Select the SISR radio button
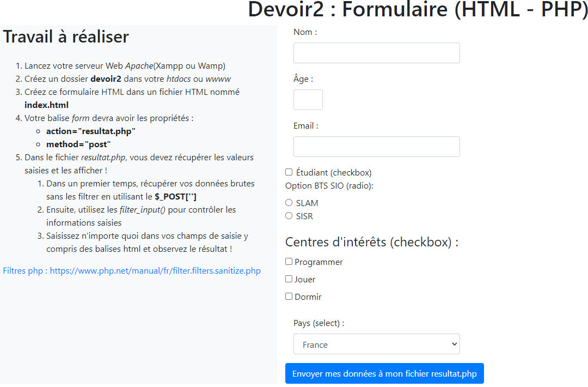 point(289,216)
